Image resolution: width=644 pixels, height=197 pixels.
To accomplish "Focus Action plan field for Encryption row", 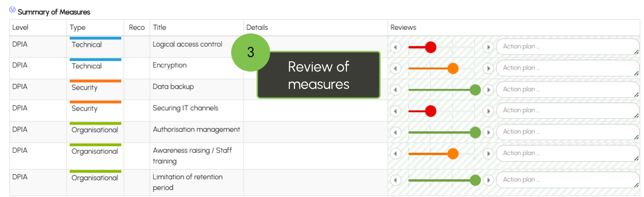I will [x=568, y=68].
